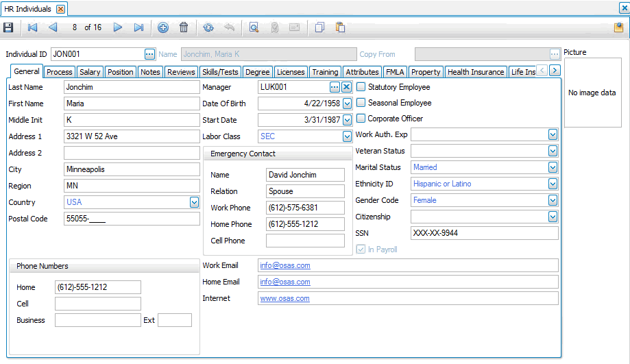Toggle the Corporate Officer checkbox
This screenshot has height=364, width=630.
[361, 119]
